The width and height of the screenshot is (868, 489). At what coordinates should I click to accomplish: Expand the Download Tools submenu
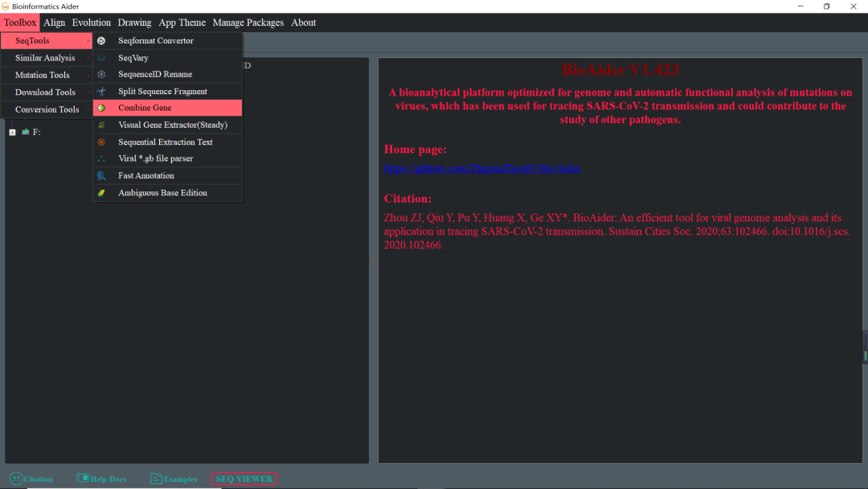coord(47,92)
